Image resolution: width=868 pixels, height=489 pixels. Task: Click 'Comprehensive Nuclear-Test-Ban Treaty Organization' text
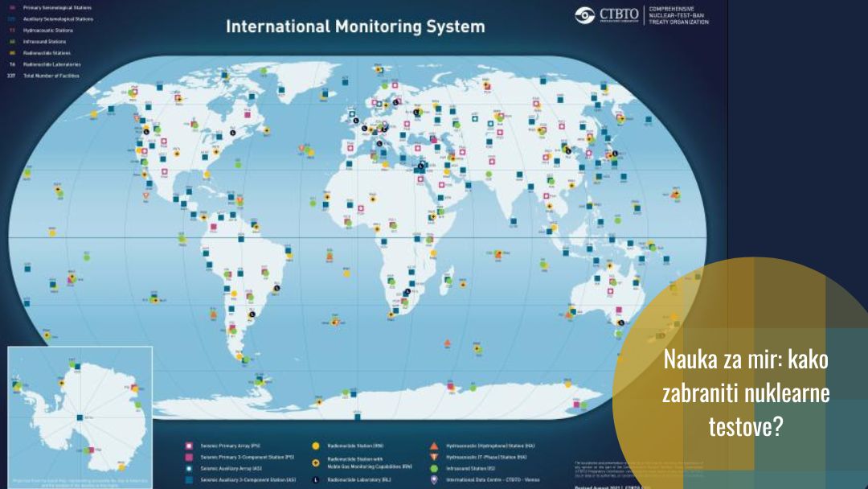click(x=678, y=15)
